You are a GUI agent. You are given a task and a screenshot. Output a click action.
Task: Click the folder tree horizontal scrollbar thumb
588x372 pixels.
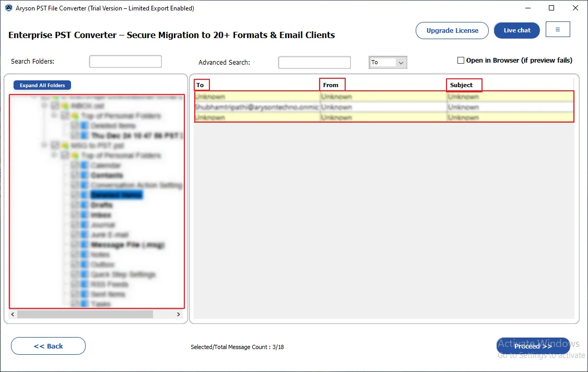(85, 314)
